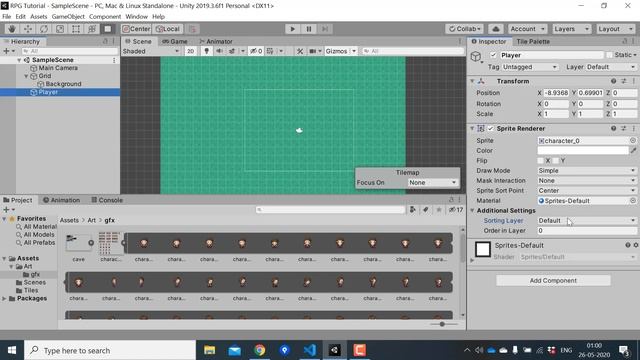The height and width of the screenshot is (360, 640).
Task: Open Tilemap Focus On dropdown
Action: [433, 182]
